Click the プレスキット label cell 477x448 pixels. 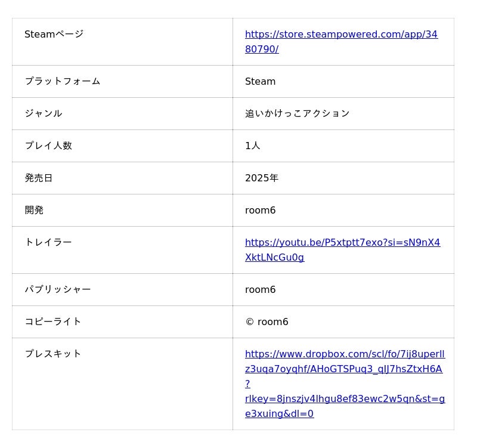tap(53, 354)
